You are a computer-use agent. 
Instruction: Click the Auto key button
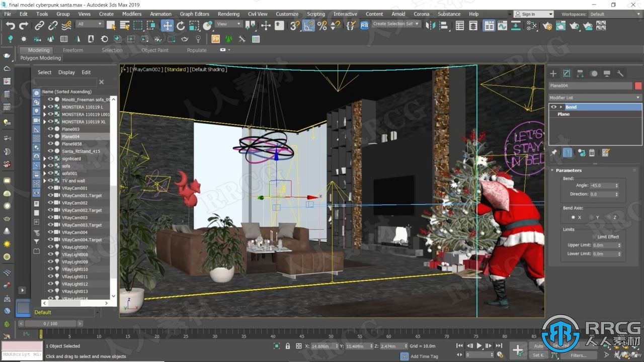(539, 346)
